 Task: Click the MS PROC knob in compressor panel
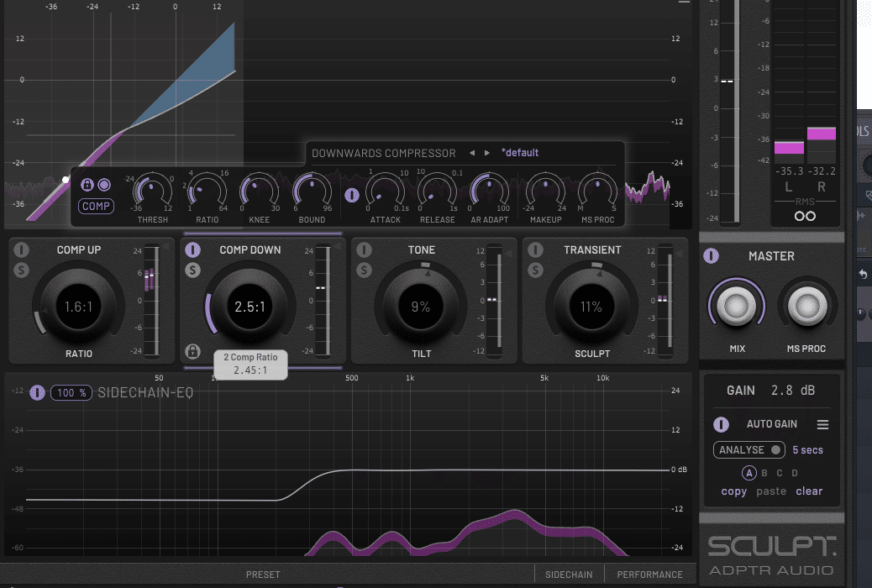click(598, 192)
